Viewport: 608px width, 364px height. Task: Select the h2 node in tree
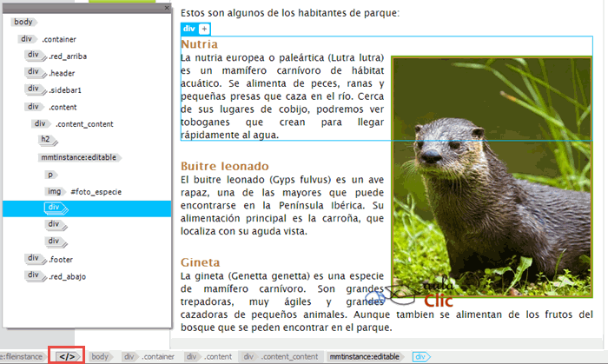pos(46,140)
